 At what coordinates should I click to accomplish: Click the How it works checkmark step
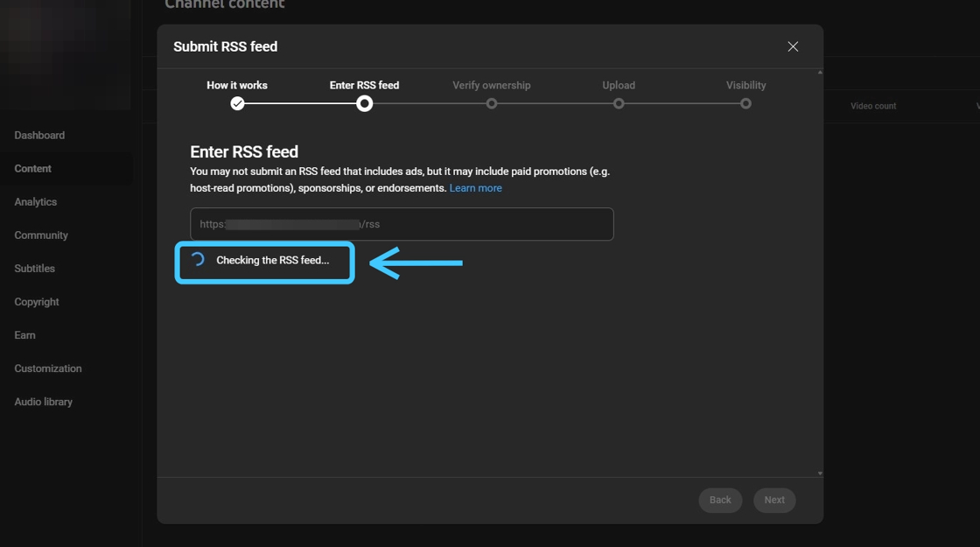pos(237,103)
